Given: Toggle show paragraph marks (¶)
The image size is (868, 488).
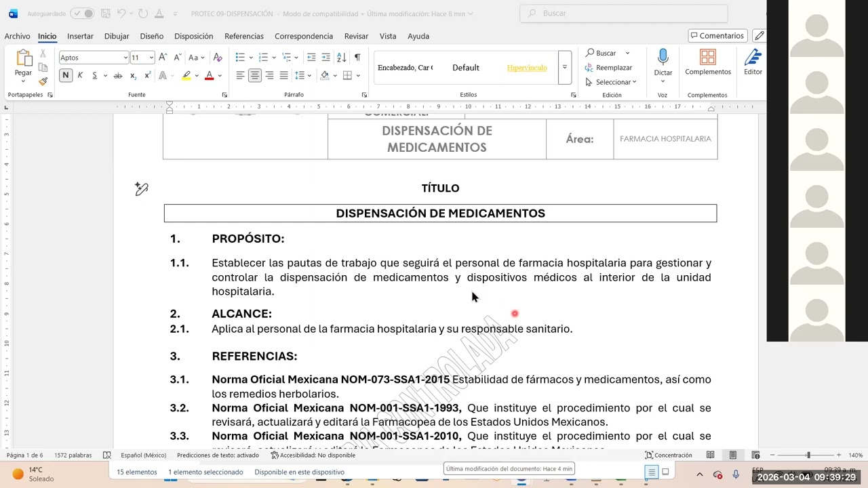Looking at the screenshot, I should click(357, 58).
